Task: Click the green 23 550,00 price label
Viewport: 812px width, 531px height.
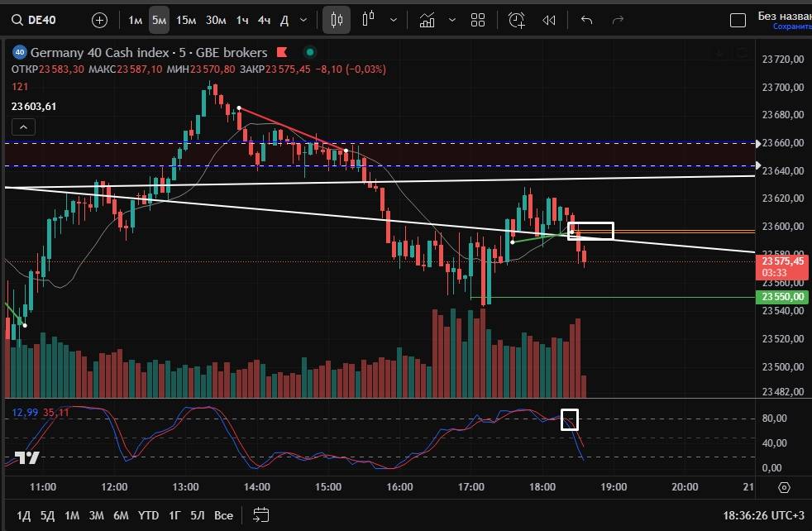Action: pyautogui.click(x=784, y=297)
